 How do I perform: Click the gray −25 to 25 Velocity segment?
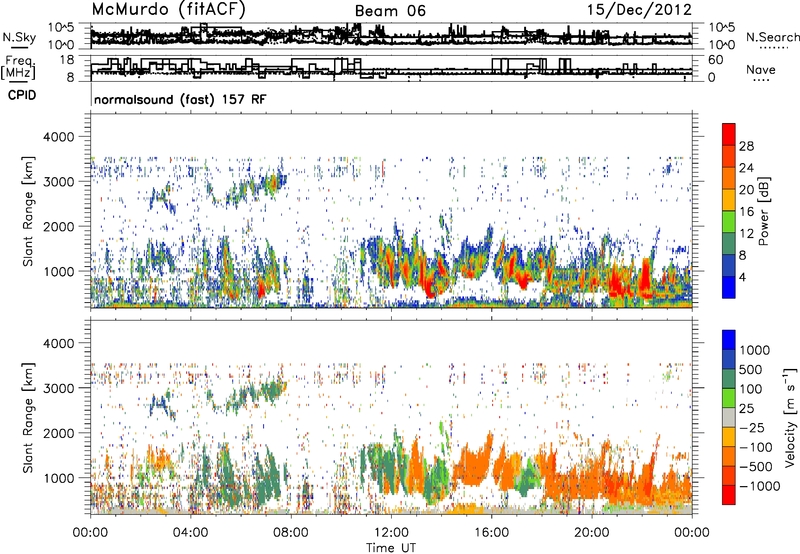pyautogui.click(x=729, y=417)
